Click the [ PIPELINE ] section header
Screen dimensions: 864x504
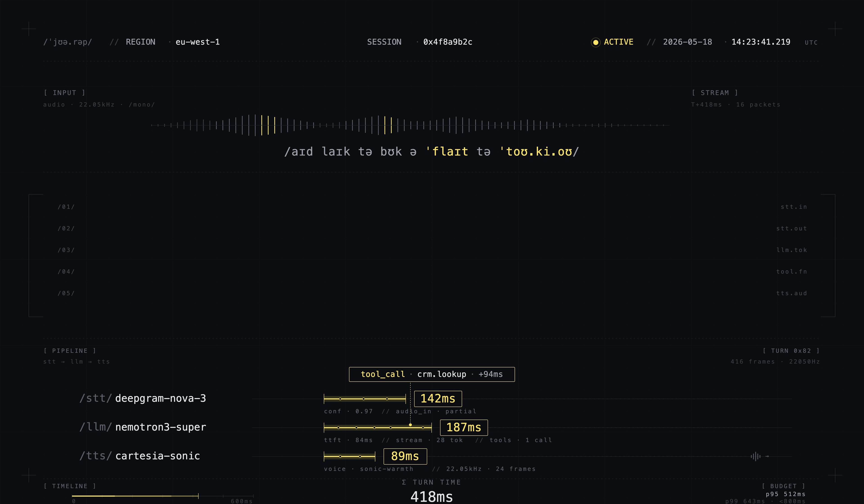pos(70,351)
